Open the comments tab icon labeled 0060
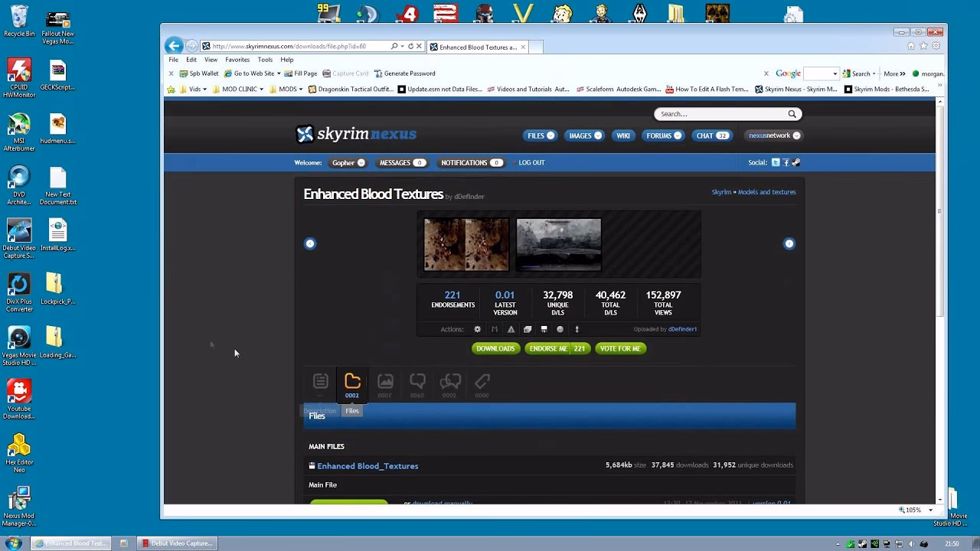This screenshot has height=551, width=980. [x=417, y=385]
